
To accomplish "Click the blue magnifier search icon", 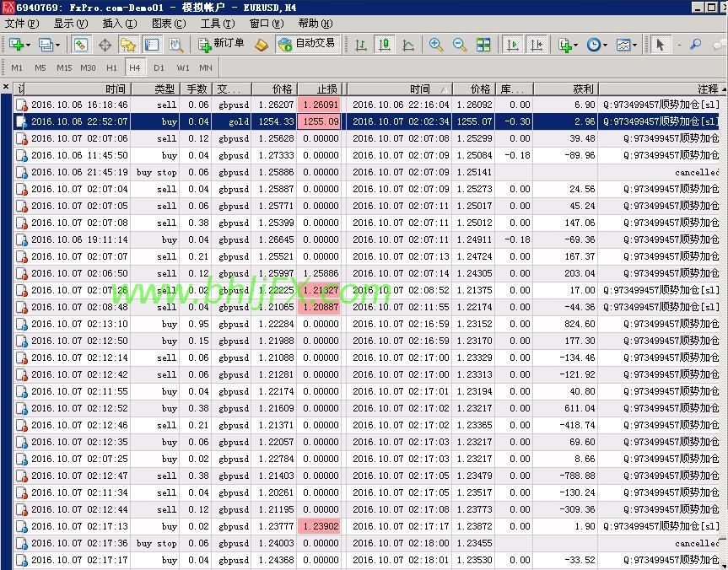I will (x=695, y=44).
